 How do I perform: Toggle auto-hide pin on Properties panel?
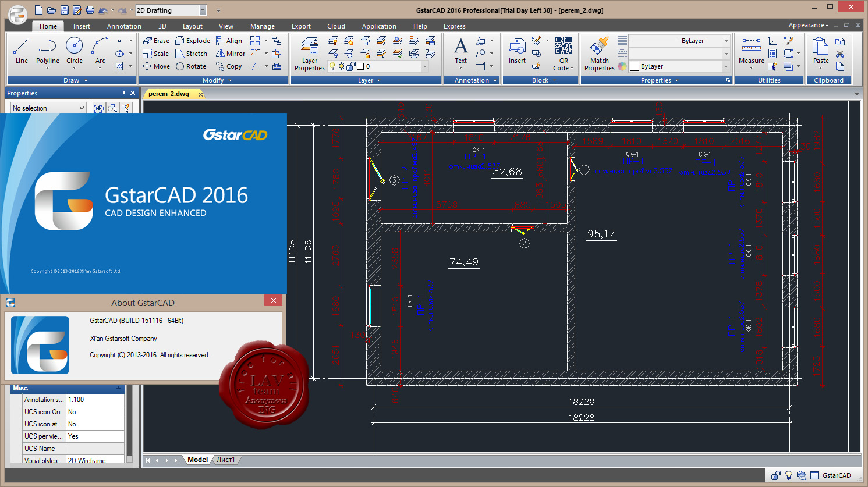(x=123, y=93)
